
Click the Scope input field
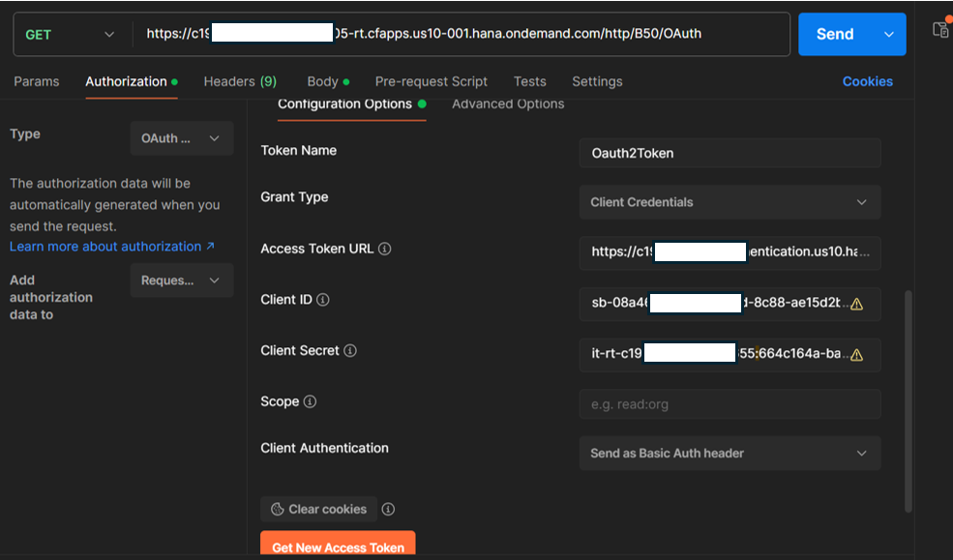pyautogui.click(x=730, y=404)
